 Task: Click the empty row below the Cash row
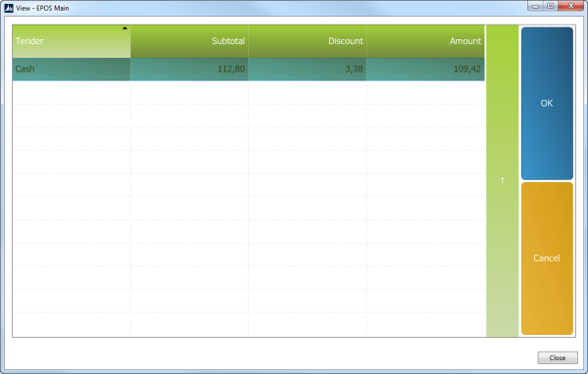[248, 93]
